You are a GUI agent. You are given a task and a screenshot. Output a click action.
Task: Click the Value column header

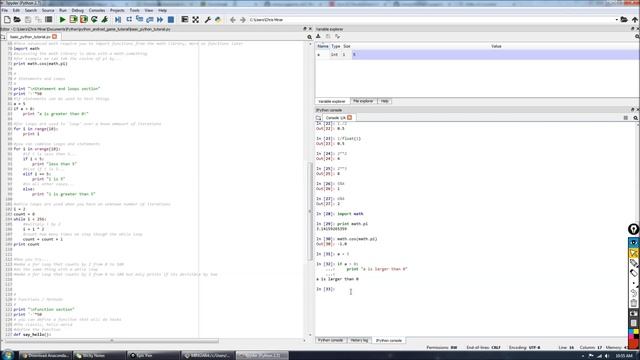(496, 47)
